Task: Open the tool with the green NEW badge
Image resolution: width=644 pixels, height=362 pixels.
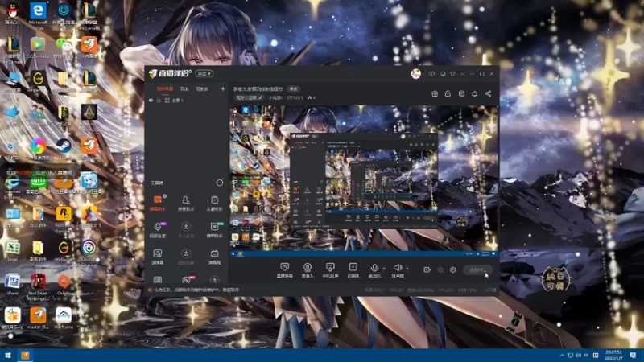Action: tap(214, 230)
